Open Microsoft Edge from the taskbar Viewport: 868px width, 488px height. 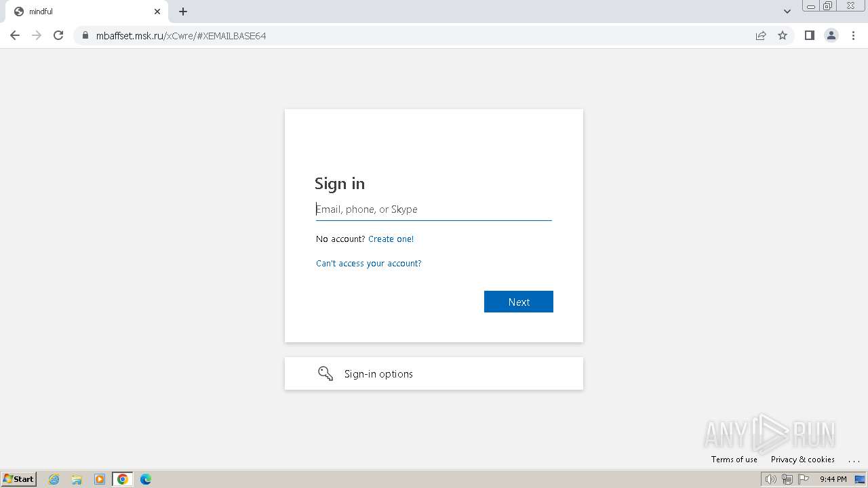[146, 479]
